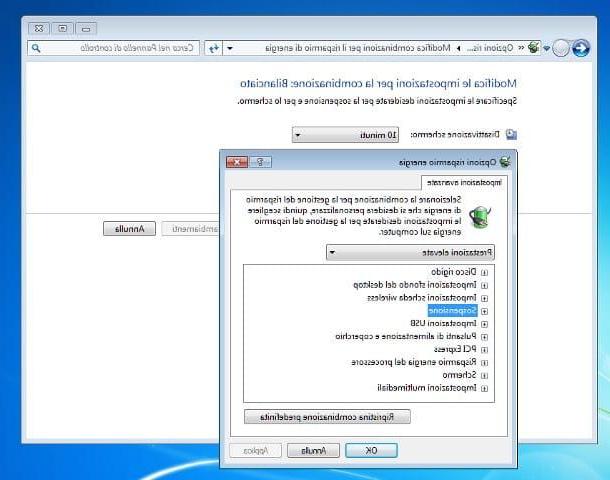Expand the 'Schermo' tree node
Viewport: 610px width, 480px height.
484,376
